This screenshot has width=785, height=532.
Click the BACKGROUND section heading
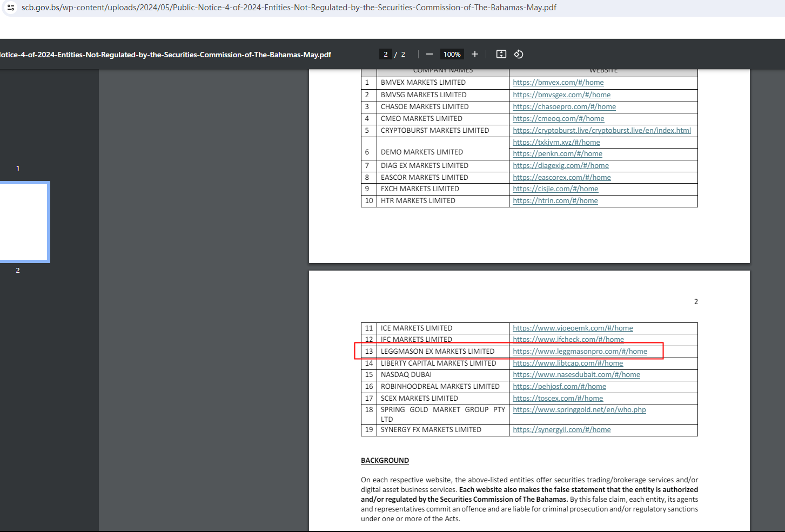pos(385,461)
